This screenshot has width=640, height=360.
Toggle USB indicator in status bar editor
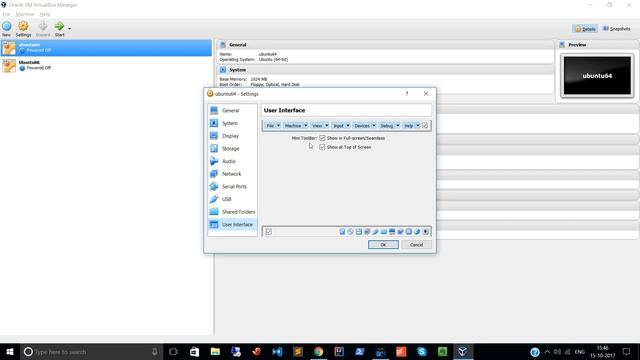coord(375,232)
